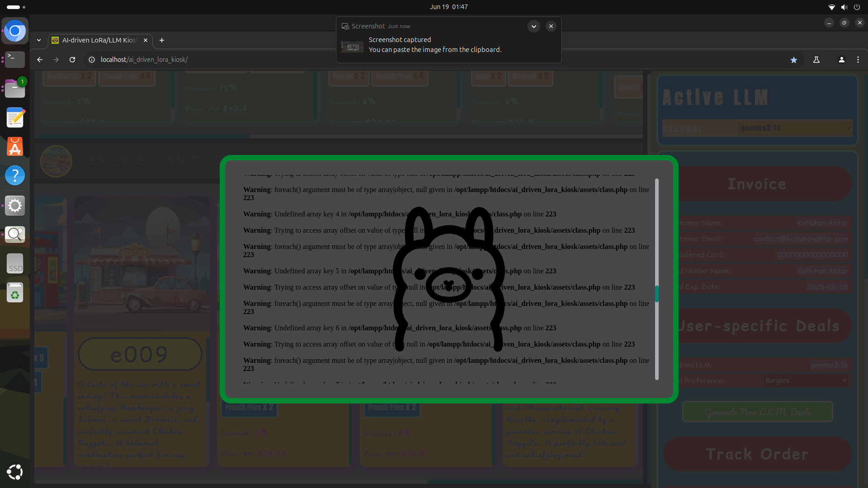Click the Ollama llama loading logo
The width and height of the screenshot is (868, 488).
448,279
